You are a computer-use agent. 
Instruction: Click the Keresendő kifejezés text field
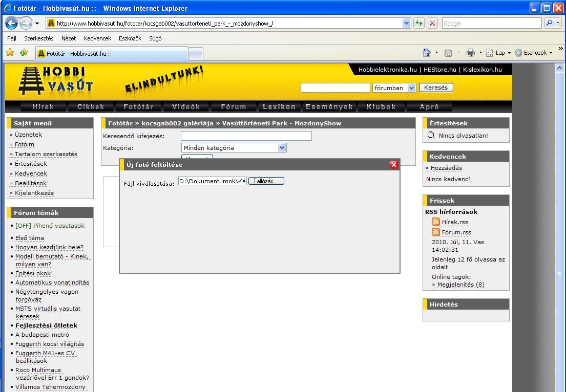246,136
